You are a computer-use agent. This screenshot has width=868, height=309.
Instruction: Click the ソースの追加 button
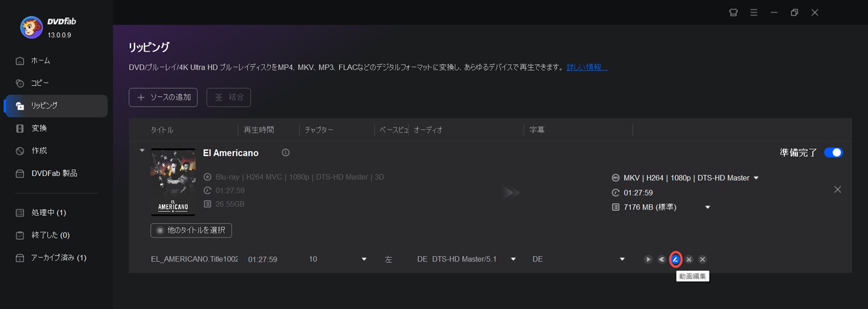[163, 97]
